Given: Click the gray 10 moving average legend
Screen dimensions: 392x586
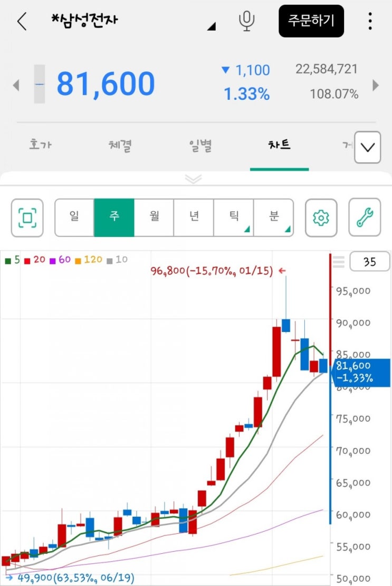Looking at the screenshot, I should pos(117,260).
